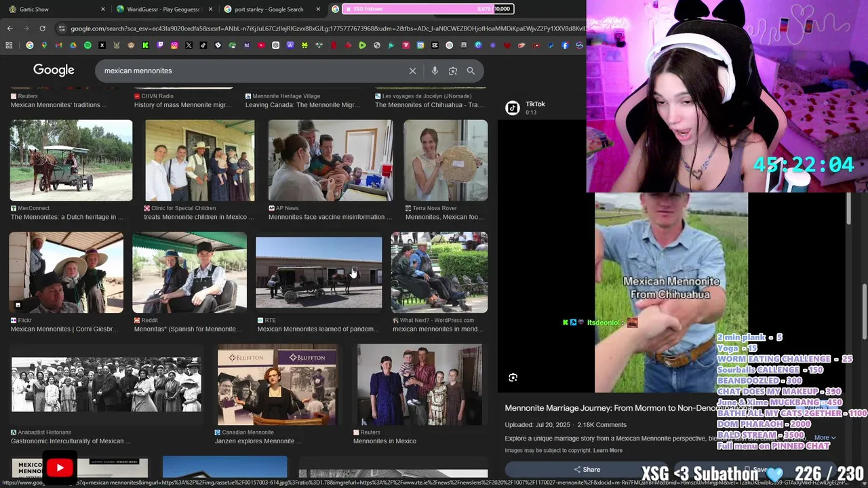
Task: Open Facebook bookmark icon
Action: click(x=565, y=45)
